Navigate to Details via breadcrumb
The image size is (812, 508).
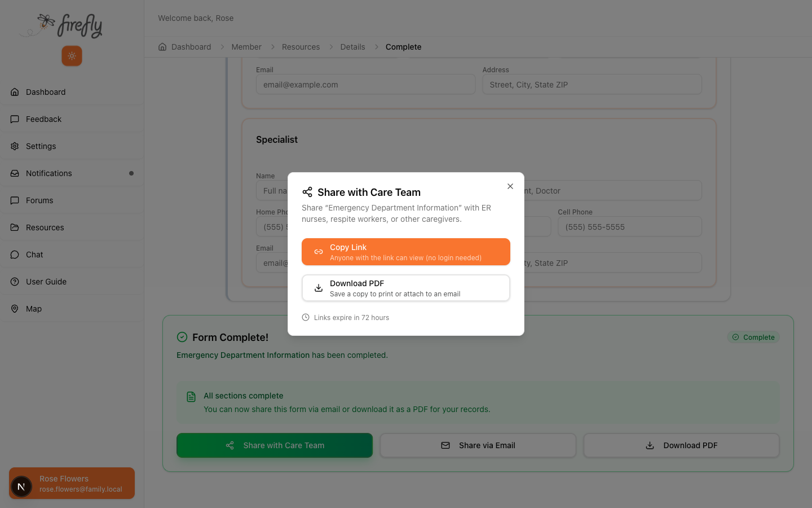(x=352, y=47)
